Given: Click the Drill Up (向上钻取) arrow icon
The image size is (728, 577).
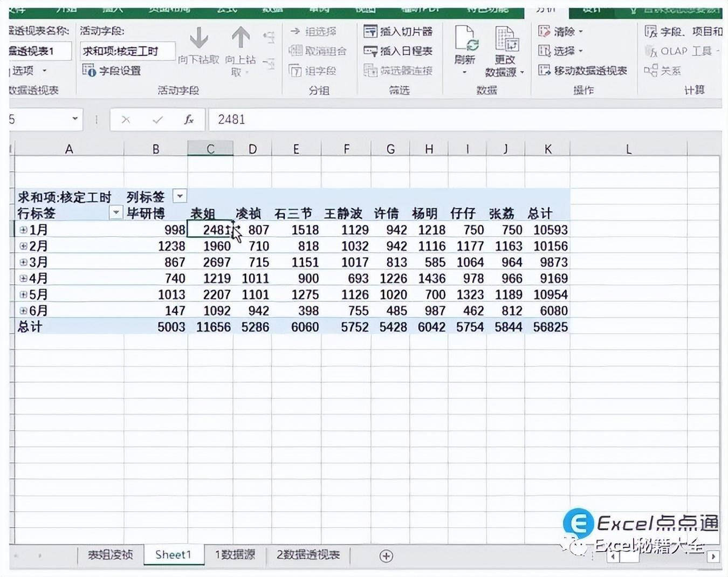Looking at the screenshot, I should (x=241, y=38).
